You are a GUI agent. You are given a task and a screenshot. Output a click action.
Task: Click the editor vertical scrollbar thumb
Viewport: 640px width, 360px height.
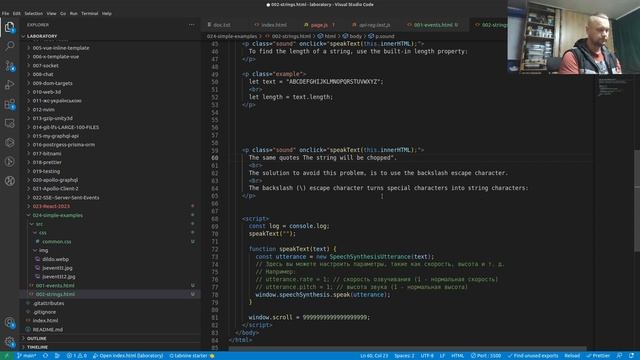point(637,202)
